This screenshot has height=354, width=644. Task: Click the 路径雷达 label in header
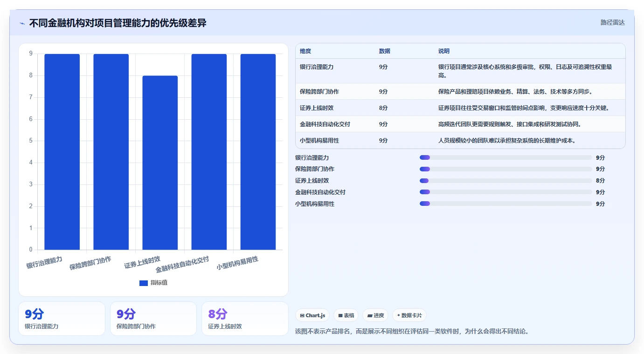tap(612, 22)
